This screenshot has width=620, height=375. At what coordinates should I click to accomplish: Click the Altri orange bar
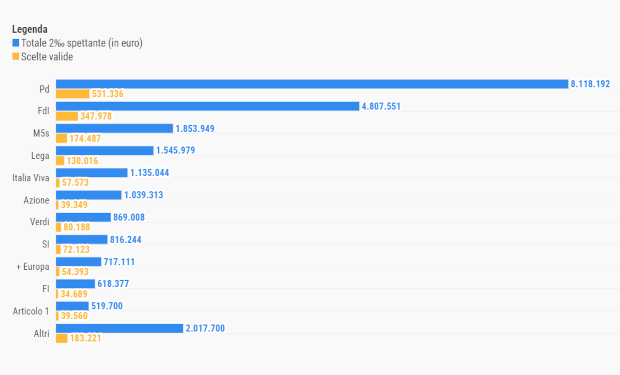62,338
